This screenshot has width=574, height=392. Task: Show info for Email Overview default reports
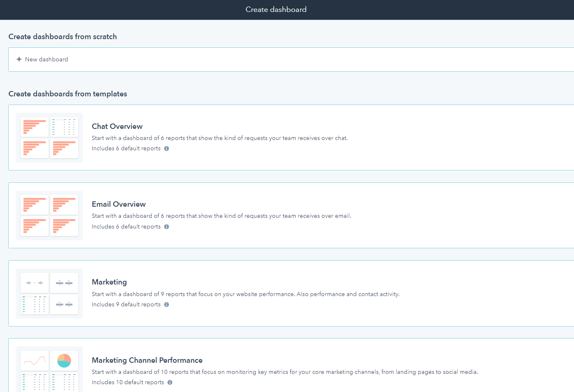tap(167, 227)
